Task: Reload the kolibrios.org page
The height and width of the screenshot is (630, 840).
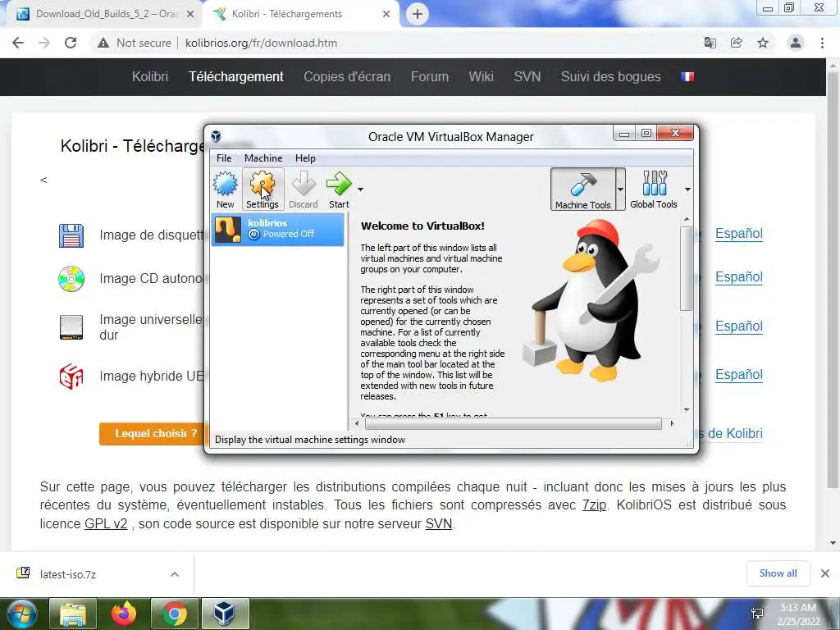Action: coord(71,43)
